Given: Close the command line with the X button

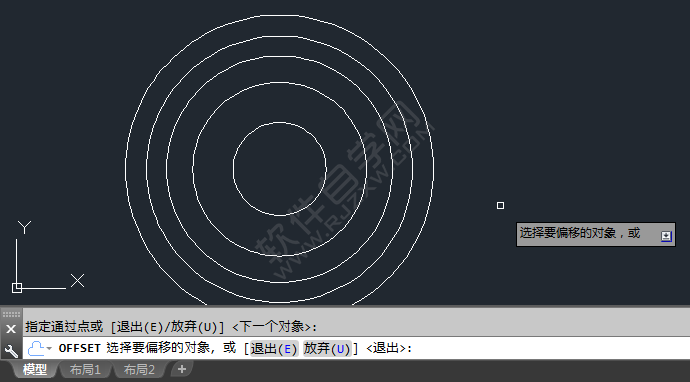Looking at the screenshot, I should tap(11, 329).
